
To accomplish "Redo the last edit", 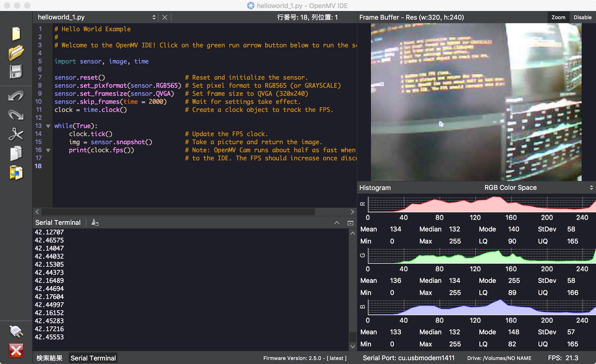I will pos(16,115).
